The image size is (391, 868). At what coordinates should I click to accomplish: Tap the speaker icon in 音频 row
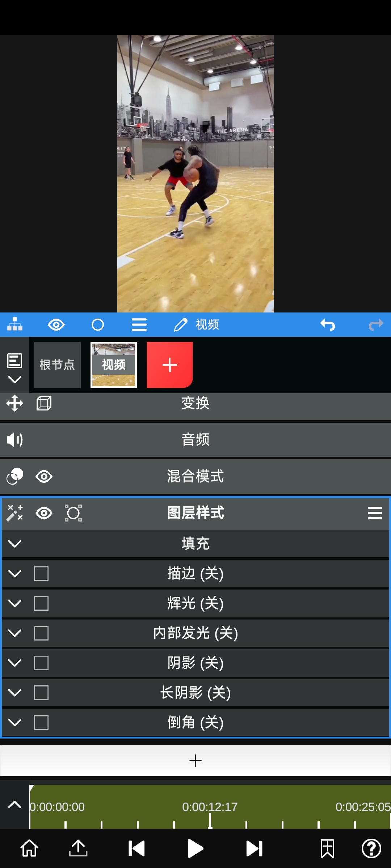coord(14,440)
